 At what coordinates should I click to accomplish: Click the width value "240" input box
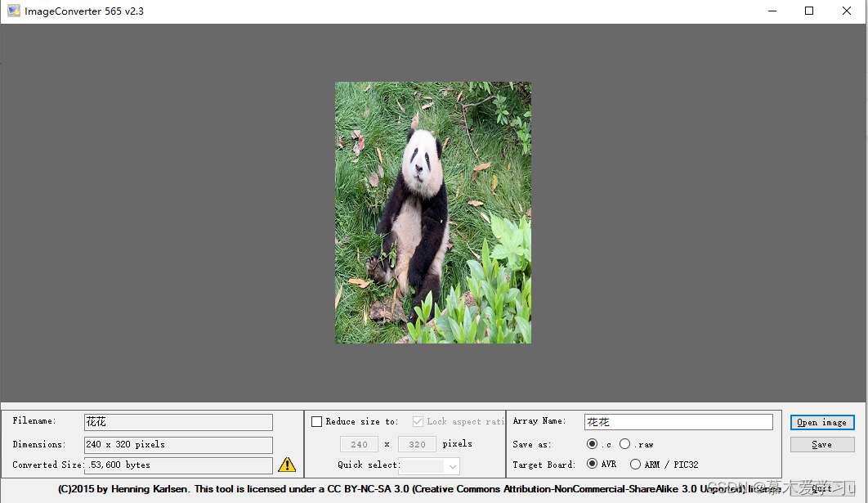(359, 443)
